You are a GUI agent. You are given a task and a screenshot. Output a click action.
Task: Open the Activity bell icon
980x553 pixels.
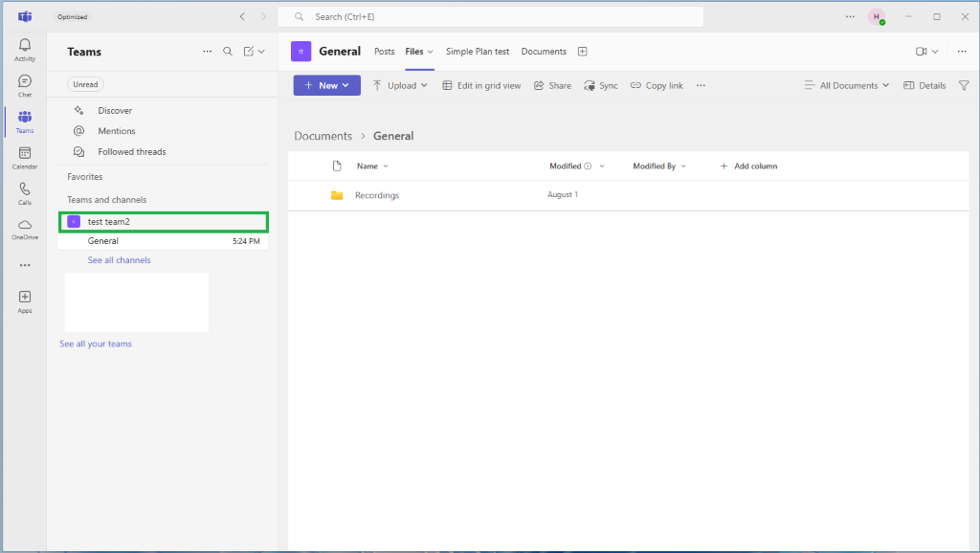pos(25,50)
